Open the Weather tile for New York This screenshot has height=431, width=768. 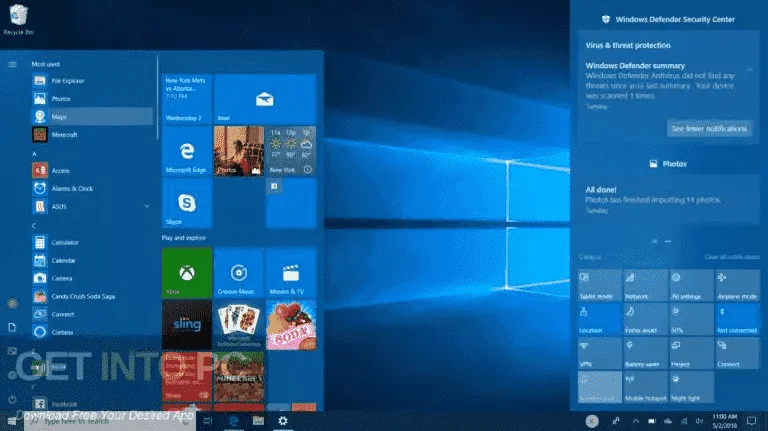coord(291,151)
